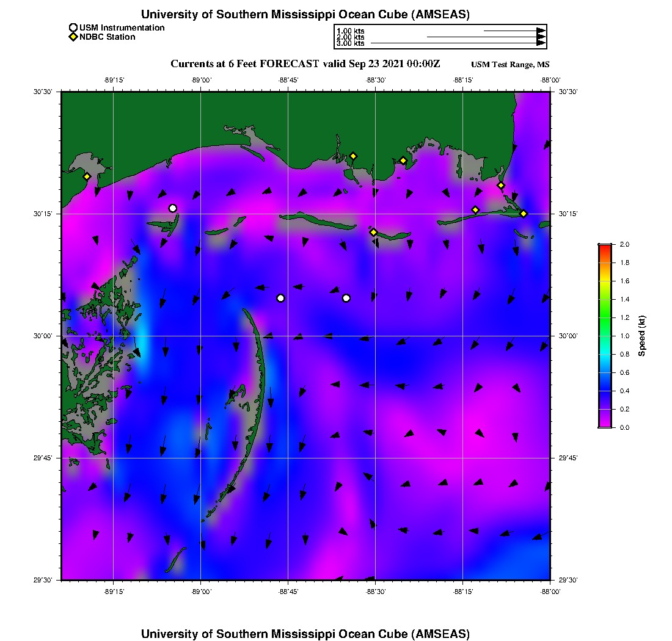Click the NDBC diamond just west of -88°30' on coast
This screenshot has width=672, height=641.
click(x=353, y=156)
